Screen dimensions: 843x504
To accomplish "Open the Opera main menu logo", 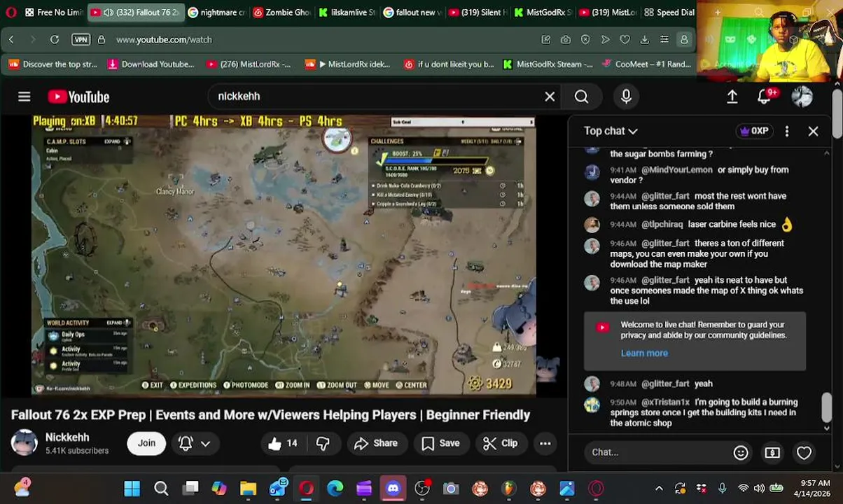I will pyautogui.click(x=11, y=12).
